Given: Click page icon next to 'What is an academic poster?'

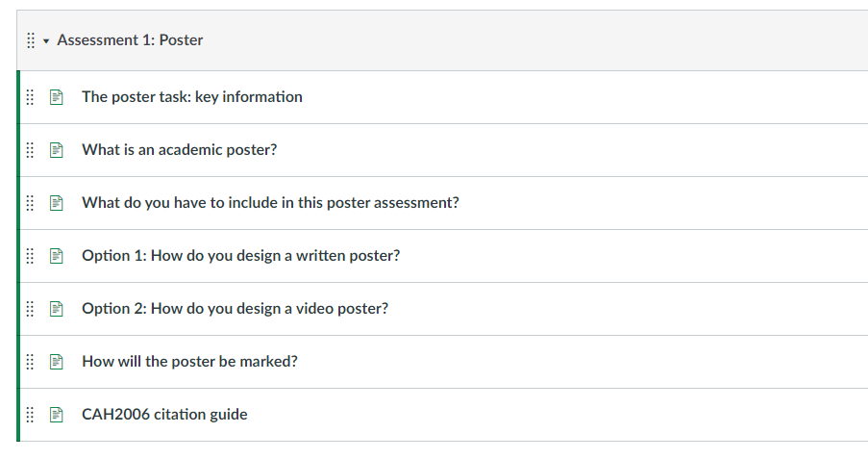Looking at the screenshot, I should tap(56, 150).
